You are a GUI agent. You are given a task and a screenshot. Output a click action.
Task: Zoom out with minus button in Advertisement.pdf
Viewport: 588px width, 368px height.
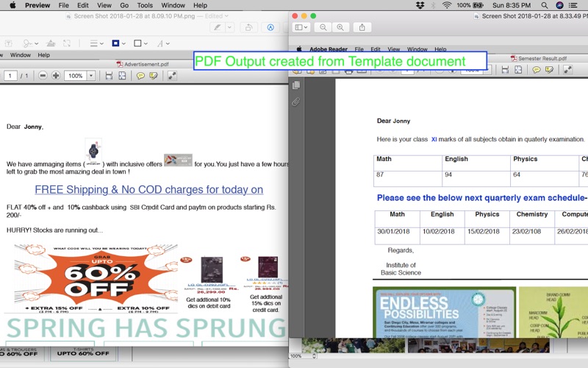(43, 76)
